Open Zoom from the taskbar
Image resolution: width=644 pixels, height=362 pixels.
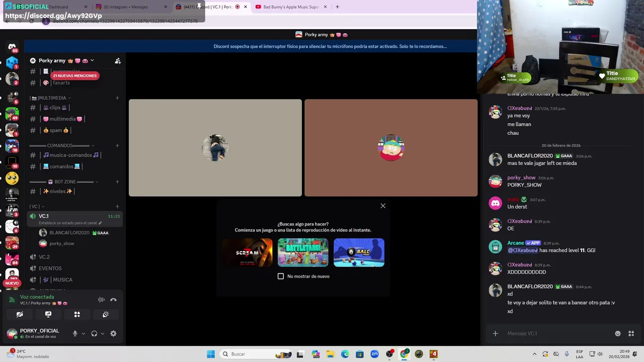(x=374, y=354)
